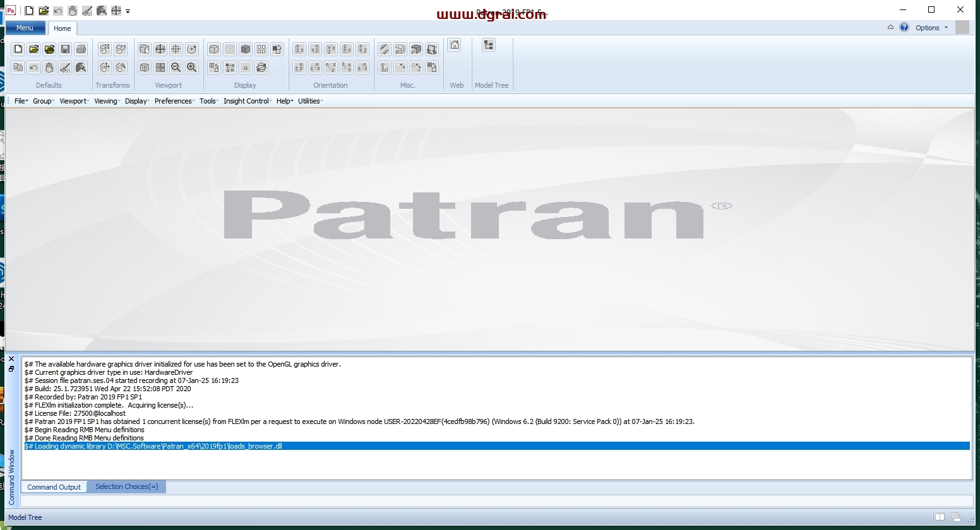Image resolution: width=980 pixels, height=530 pixels.
Task: Click the Abort hand icon in Defaults
Action: (49, 68)
